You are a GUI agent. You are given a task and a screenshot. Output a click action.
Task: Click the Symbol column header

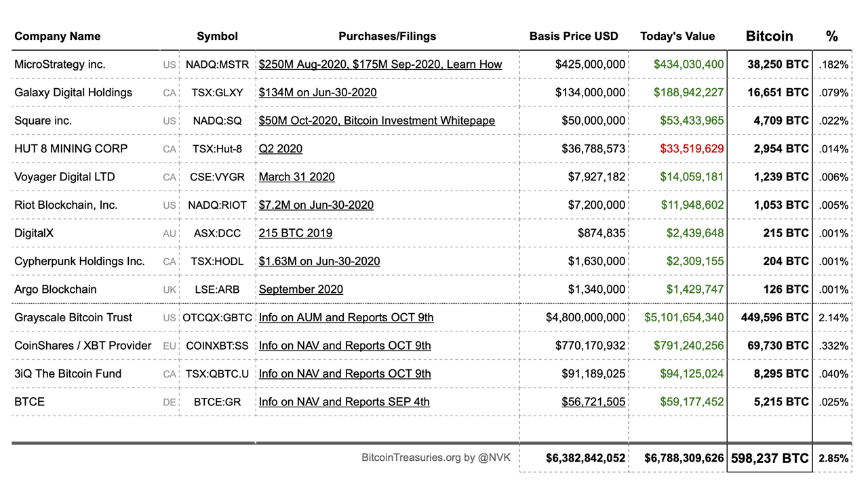(217, 36)
